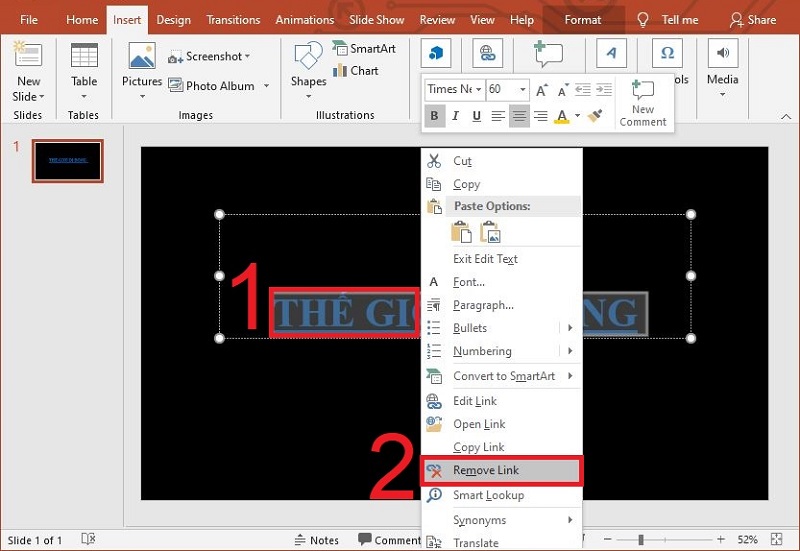Image resolution: width=800 pixels, height=551 pixels.
Task: Take a Screenshot from ribbon
Action: click(x=209, y=56)
